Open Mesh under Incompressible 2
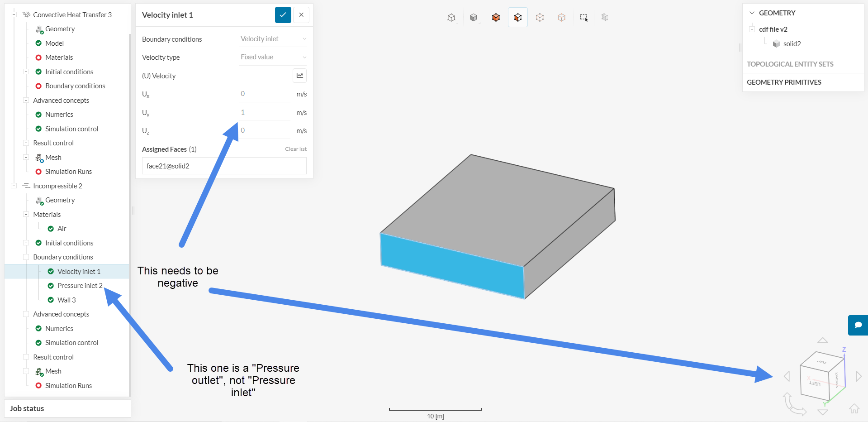The height and width of the screenshot is (422, 868). pyautogui.click(x=53, y=371)
